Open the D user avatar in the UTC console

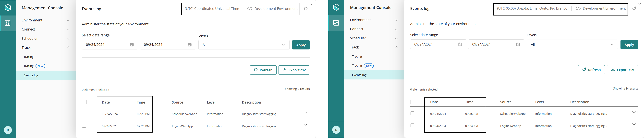(8, 130)
